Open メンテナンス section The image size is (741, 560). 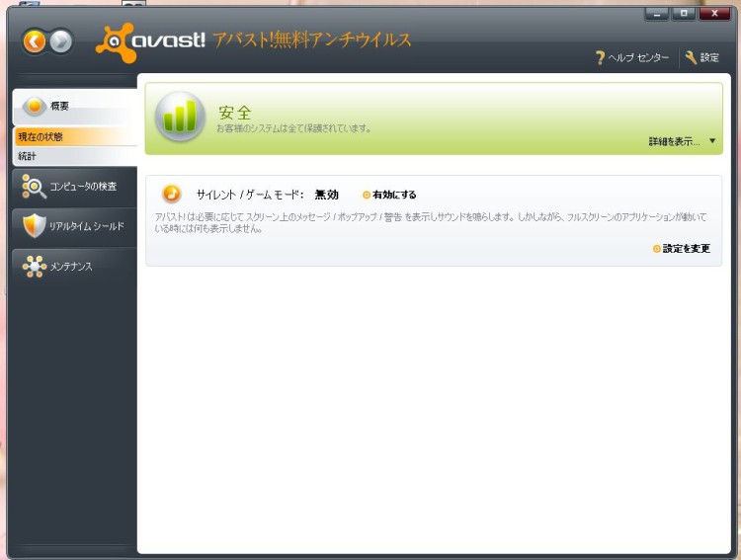75,267
